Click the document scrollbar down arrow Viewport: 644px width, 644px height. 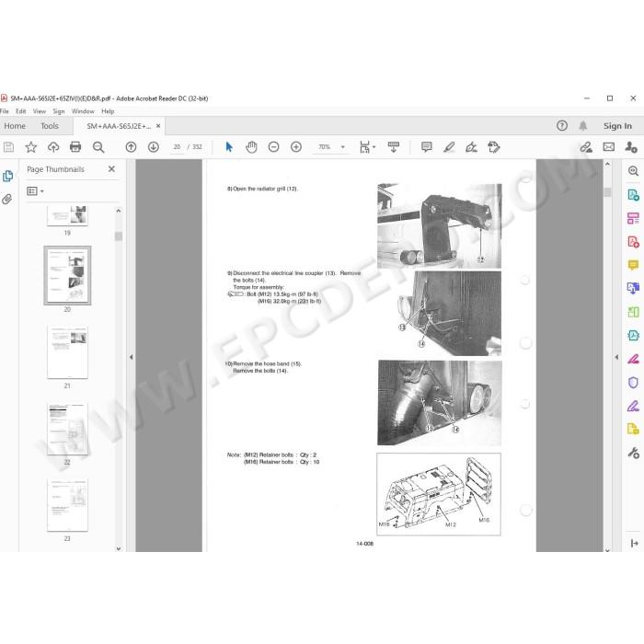click(607, 549)
